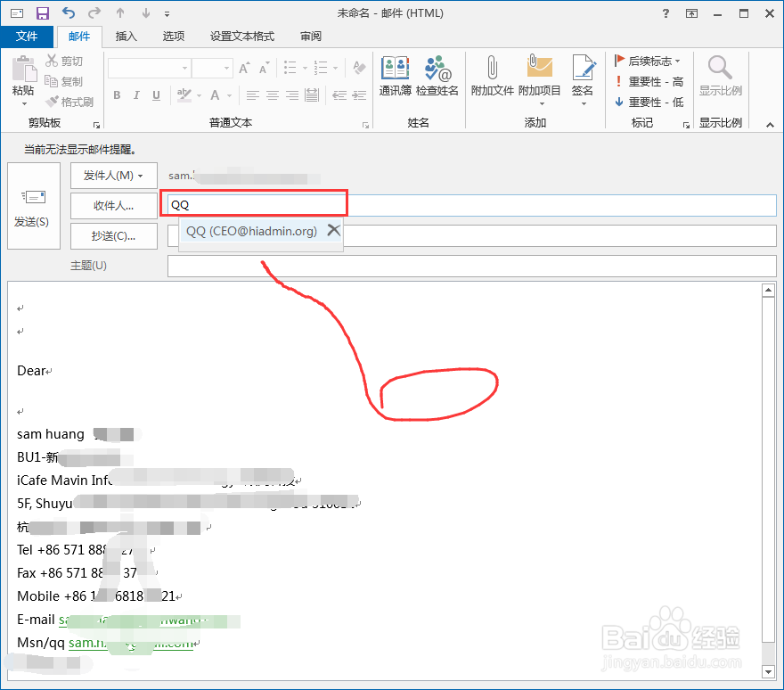Undo the last action
The image size is (784, 690).
(x=69, y=13)
